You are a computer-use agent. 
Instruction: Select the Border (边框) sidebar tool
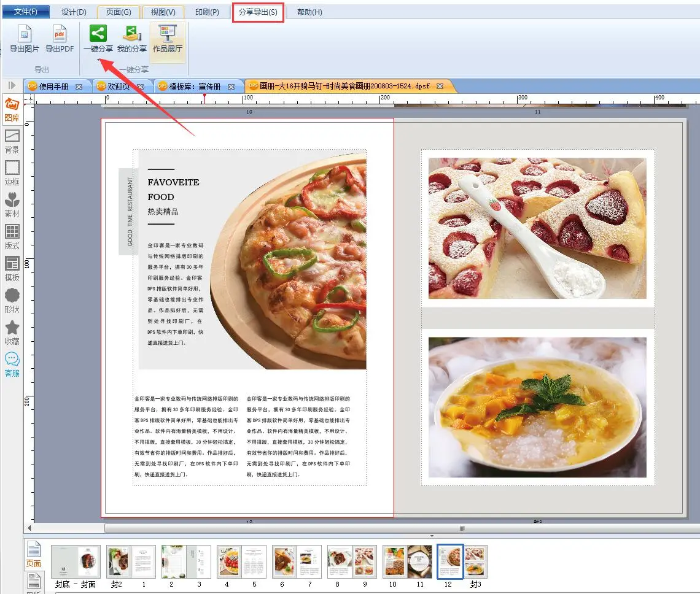[12, 173]
